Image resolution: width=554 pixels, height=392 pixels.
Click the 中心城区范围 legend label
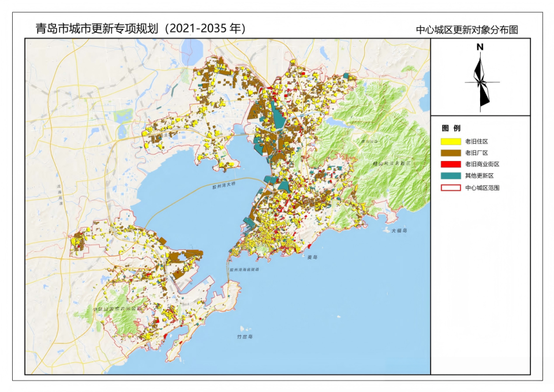(x=482, y=188)
